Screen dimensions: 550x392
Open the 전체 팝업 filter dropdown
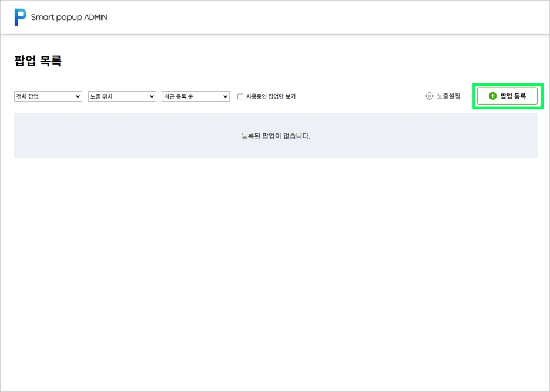pos(48,96)
